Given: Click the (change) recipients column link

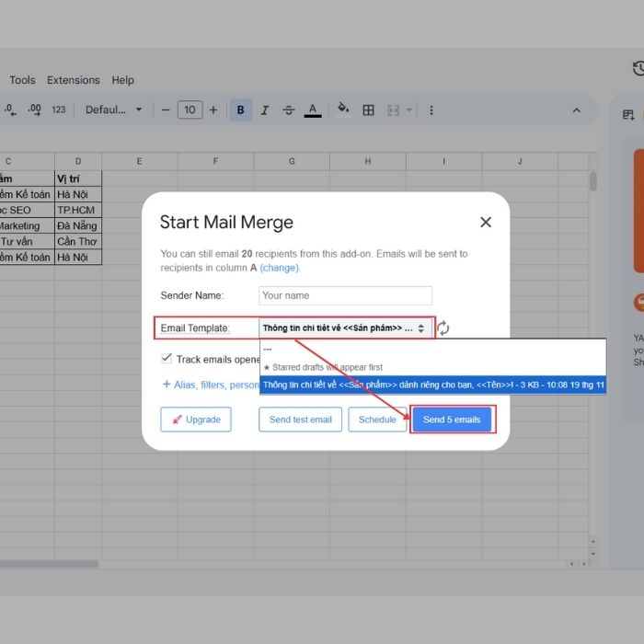Looking at the screenshot, I should [280, 268].
